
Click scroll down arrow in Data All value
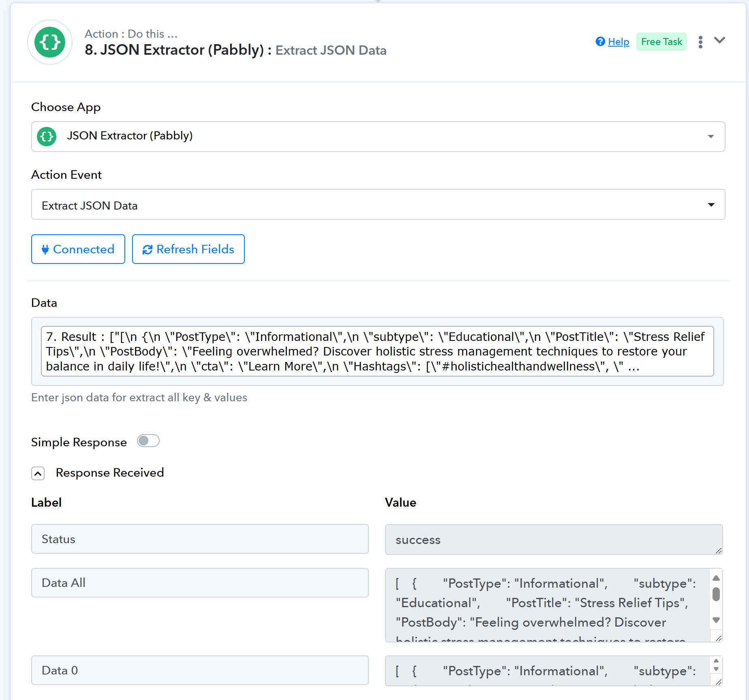[x=716, y=620]
